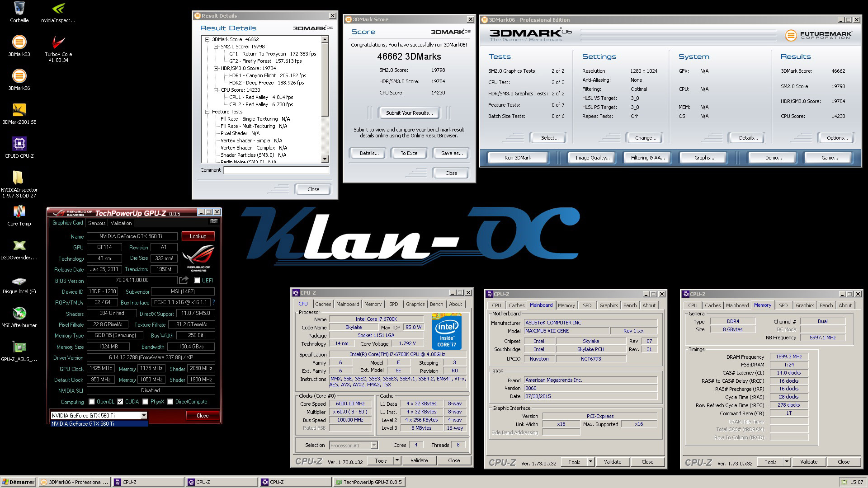This screenshot has height=488, width=868.
Task: Click the Image Quality button
Action: [x=592, y=158]
